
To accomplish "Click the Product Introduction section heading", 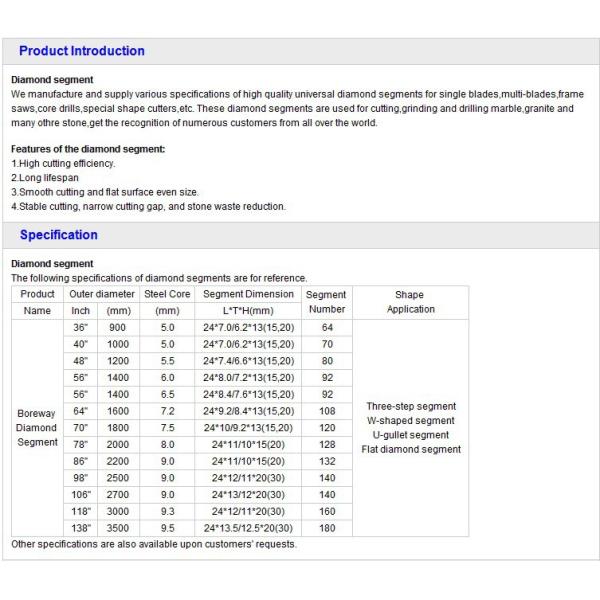I will 82,51.
